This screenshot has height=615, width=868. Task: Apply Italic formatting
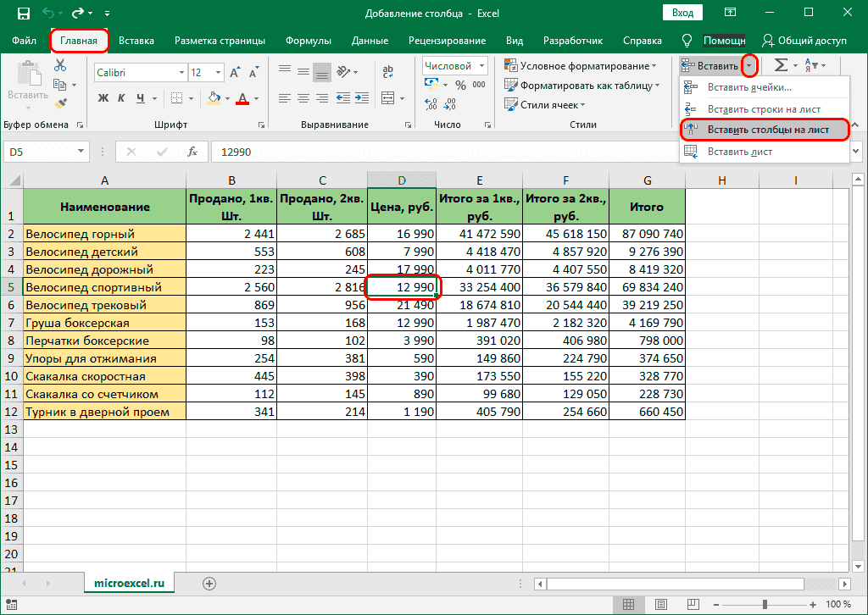coord(120,99)
